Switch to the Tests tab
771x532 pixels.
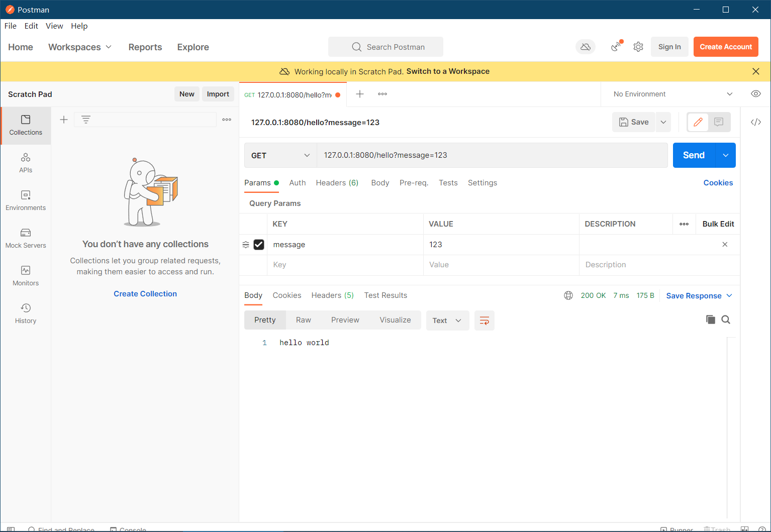(448, 183)
